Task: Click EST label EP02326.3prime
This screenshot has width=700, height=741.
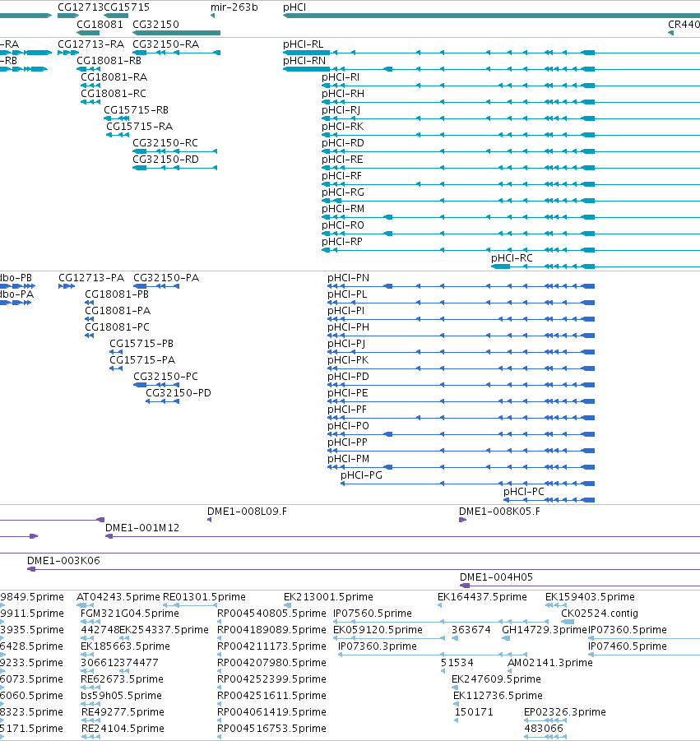Action: tap(565, 712)
